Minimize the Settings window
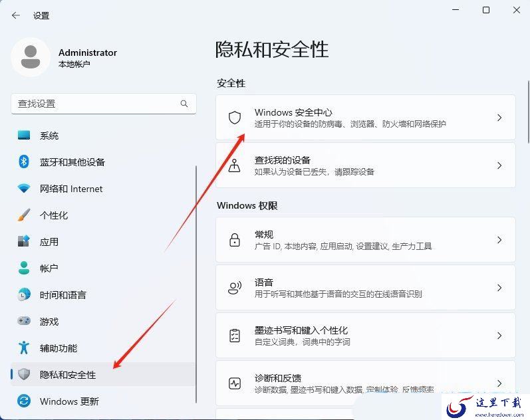 tap(456, 10)
